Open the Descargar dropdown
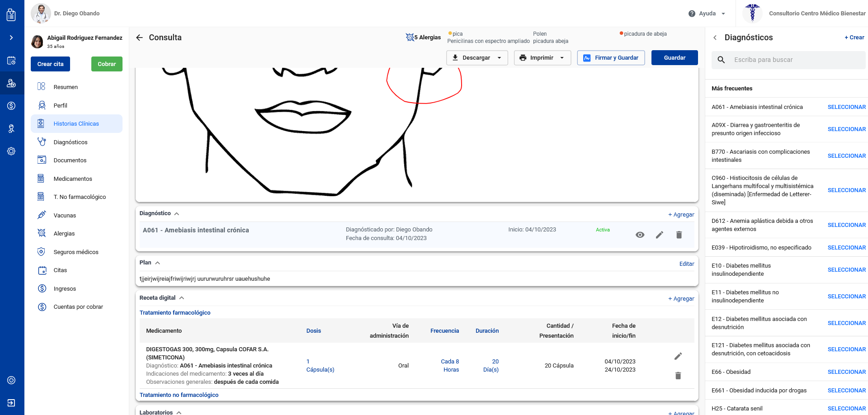This screenshot has width=868, height=415. pyautogui.click(x=477, y=58)
